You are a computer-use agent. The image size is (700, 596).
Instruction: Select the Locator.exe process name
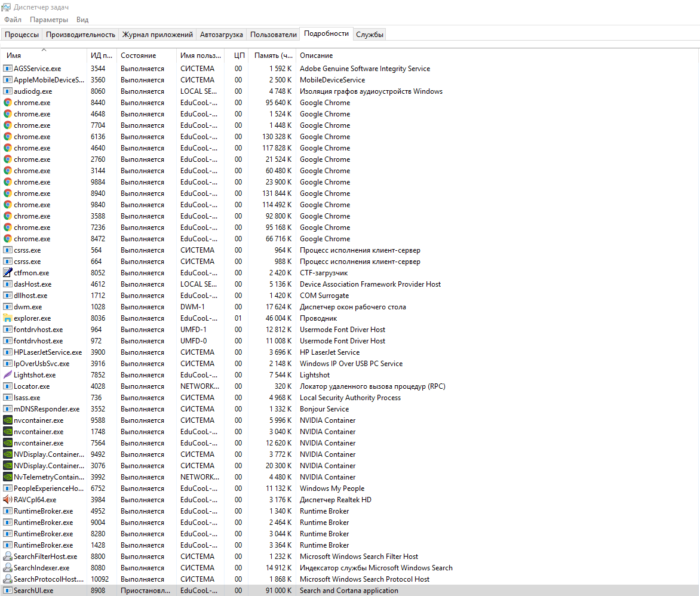click(x=32, y=386)
